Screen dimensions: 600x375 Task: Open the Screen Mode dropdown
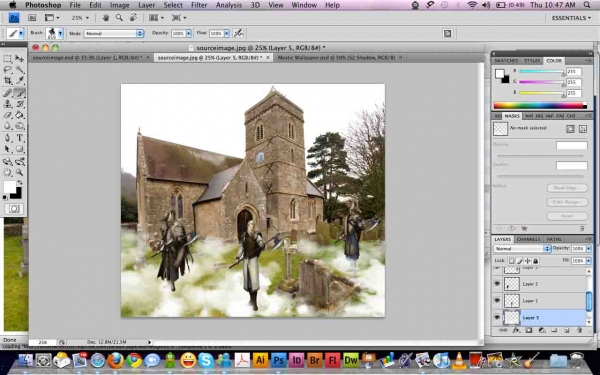(x=179, y=18)
